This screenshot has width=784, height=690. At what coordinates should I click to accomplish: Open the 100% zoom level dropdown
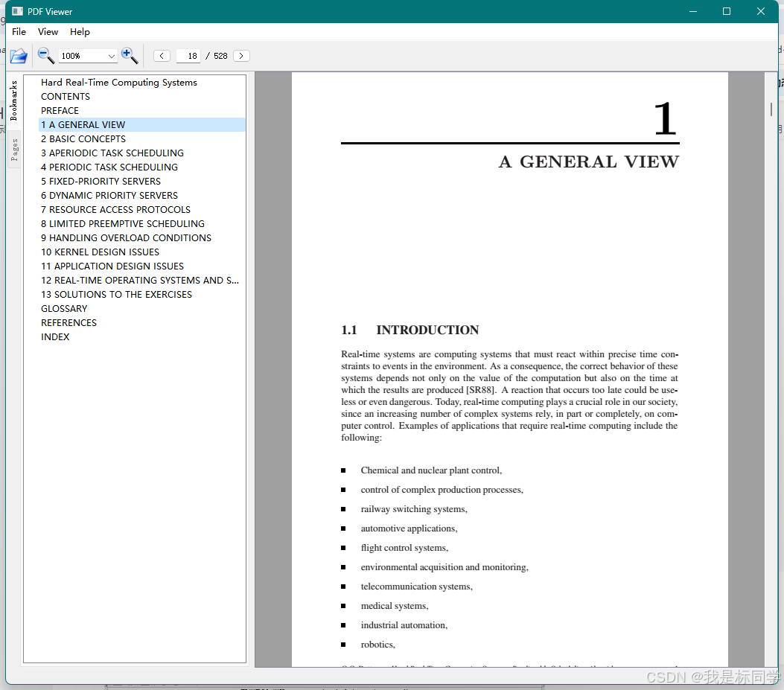(x=88, y=56)
